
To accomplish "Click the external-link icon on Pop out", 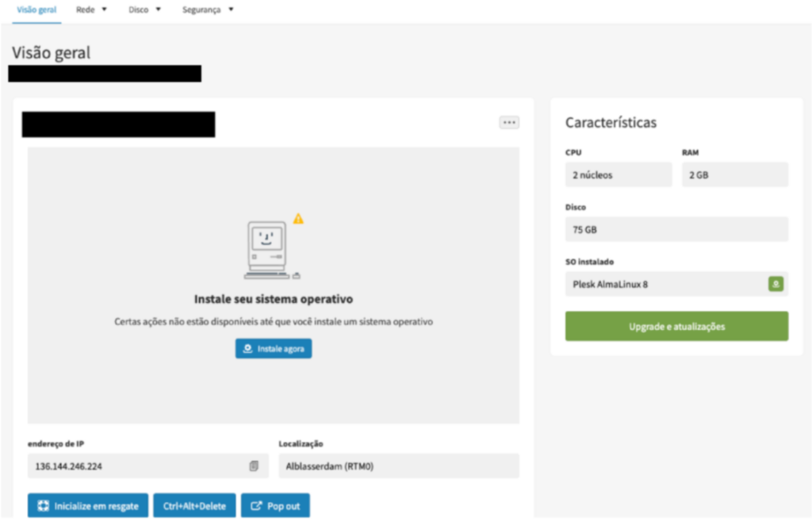I will click(x=256, y=505).
